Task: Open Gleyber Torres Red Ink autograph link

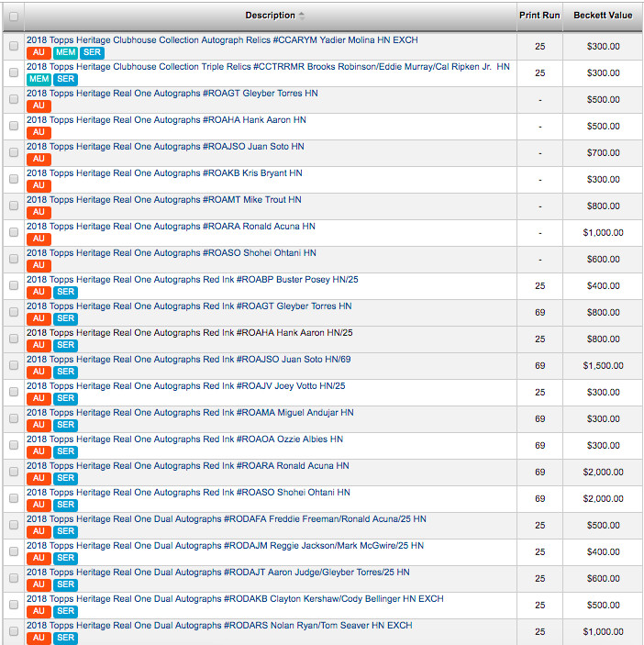Action: [x=189, y=306]
